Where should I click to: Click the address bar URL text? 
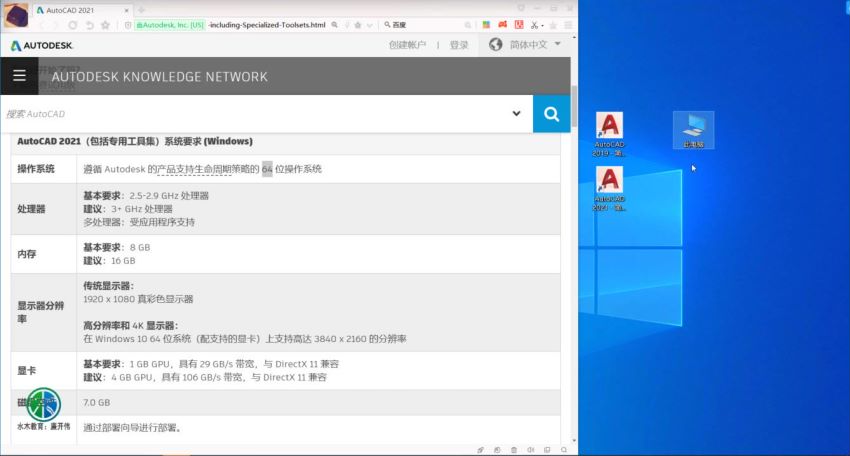point(267,25)
